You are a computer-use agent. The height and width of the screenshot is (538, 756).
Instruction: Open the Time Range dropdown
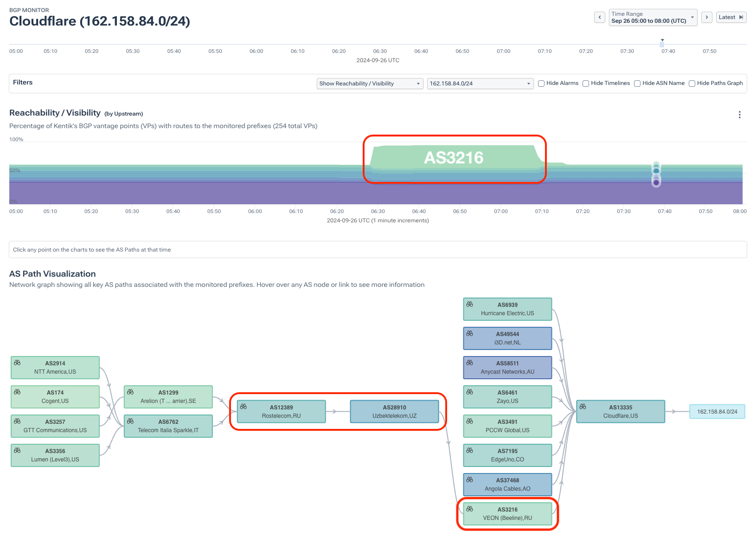point(653,18)
